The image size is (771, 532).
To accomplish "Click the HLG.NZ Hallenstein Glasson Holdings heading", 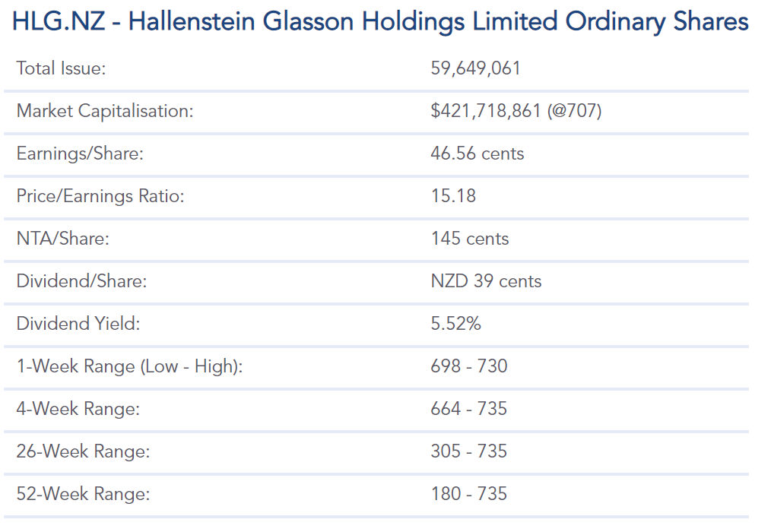I will tap(380, 21).
